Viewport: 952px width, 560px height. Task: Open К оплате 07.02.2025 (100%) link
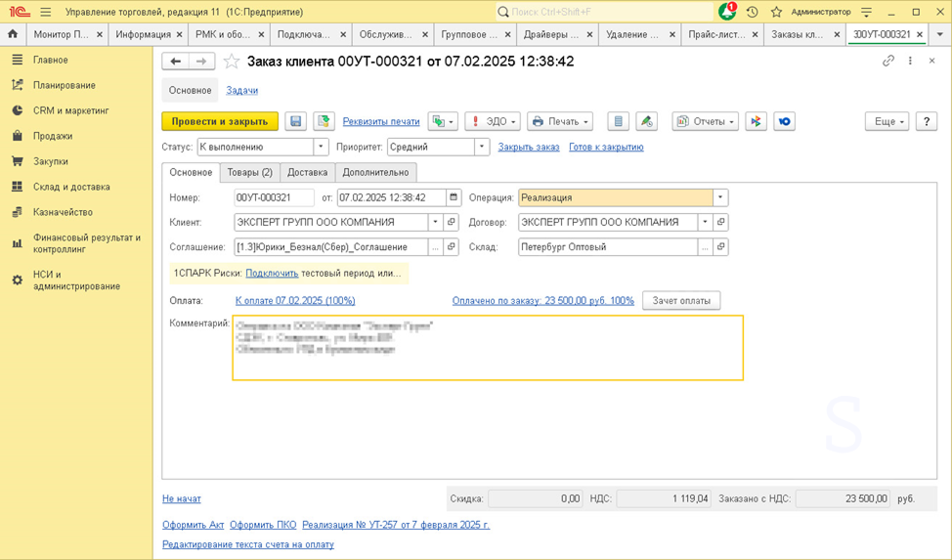point(295,301)
